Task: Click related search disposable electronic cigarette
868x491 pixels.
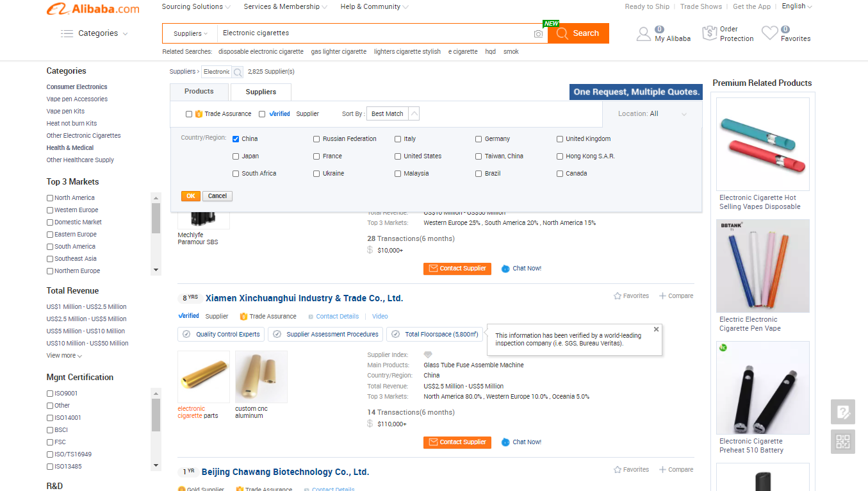Action: click(x=261, y=52)
